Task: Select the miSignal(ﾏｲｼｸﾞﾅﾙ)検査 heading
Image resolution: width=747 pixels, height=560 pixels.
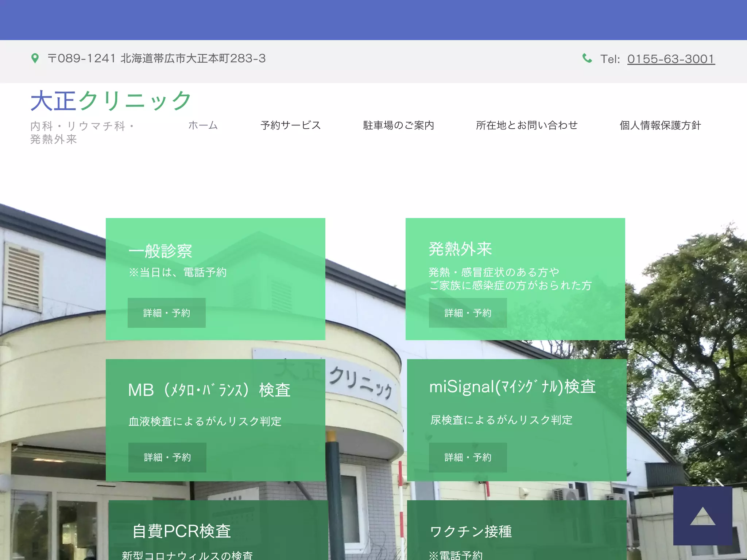Action: tap(512, 386)
